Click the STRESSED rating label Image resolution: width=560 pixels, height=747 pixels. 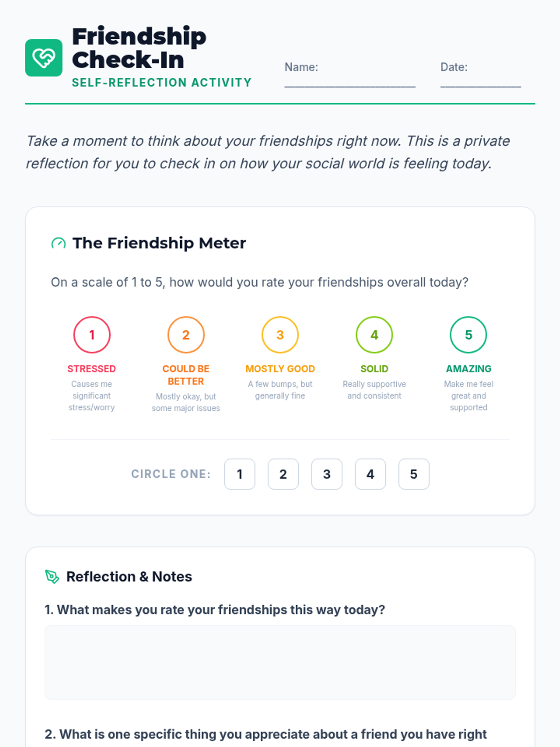(x=91, y=369)
